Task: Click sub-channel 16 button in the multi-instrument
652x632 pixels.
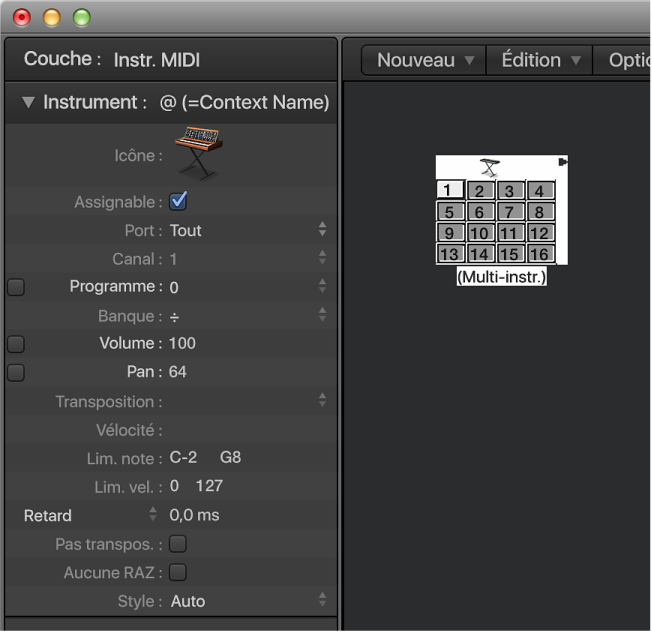Action: [539, 254]
